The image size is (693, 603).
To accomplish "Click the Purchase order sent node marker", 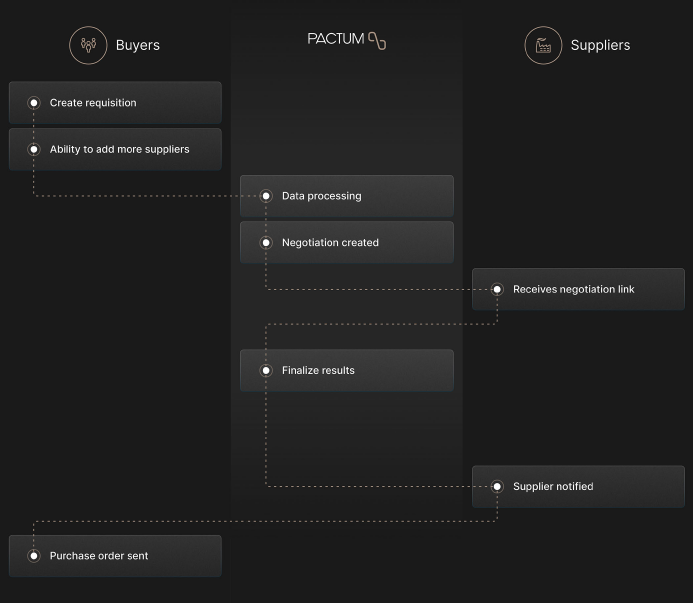I will coord(34,556).
